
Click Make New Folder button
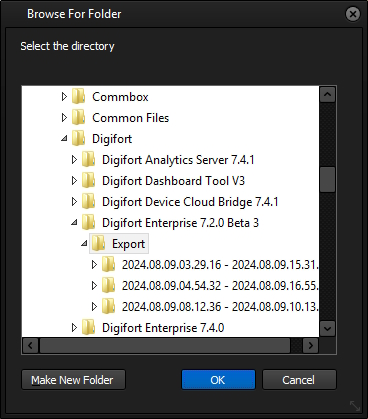tap(73, 380)
